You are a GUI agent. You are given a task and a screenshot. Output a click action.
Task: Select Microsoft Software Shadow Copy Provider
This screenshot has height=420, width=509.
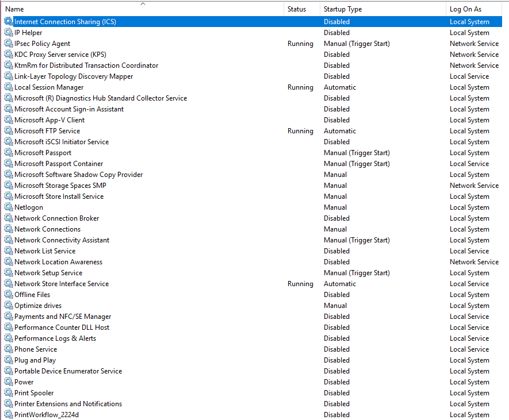[79, 175]
